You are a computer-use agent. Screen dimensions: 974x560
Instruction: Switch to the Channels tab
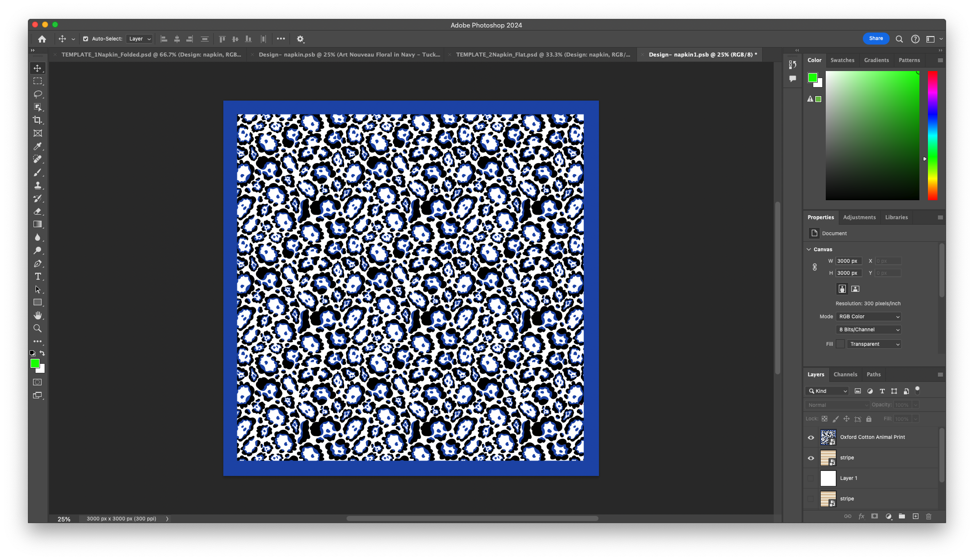(845, 374)
